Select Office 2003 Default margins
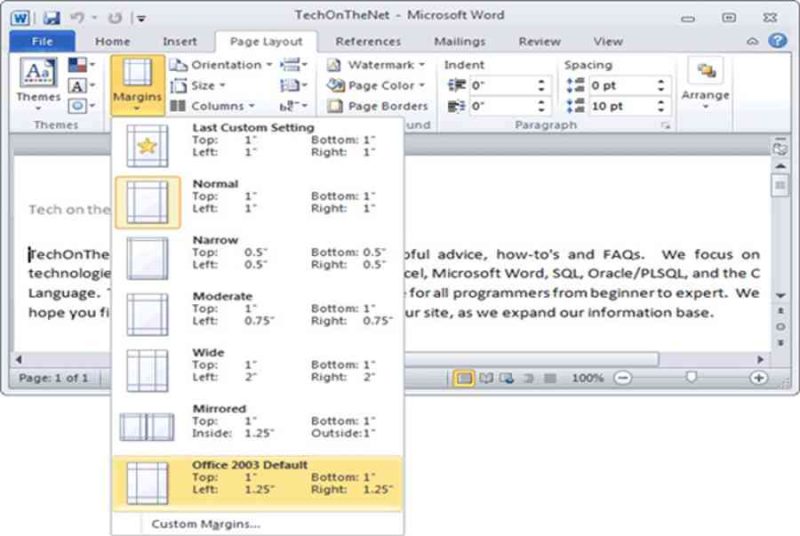The height and width of the screenshot is (536, 800). pyautogui.click(x=258, y=483)
